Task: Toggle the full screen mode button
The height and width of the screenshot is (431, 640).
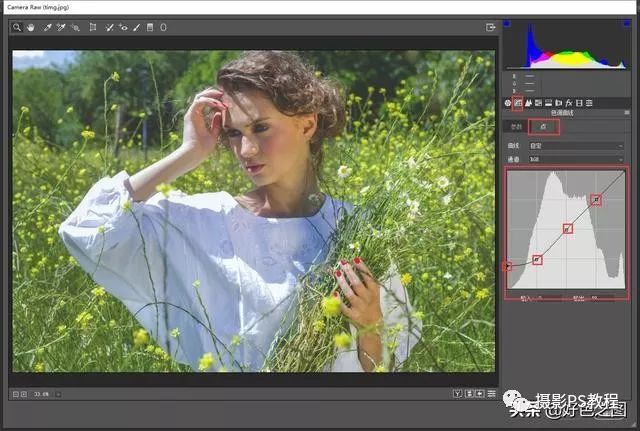Action: [491, 28]
